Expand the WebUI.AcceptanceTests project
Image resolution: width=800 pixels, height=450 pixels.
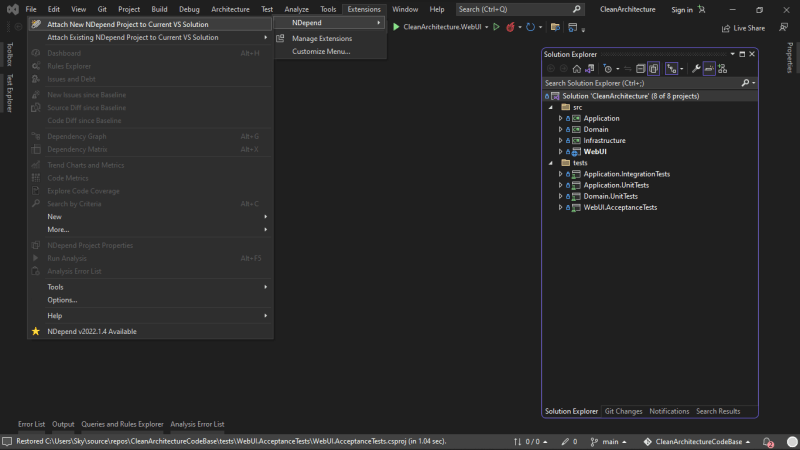560,208
